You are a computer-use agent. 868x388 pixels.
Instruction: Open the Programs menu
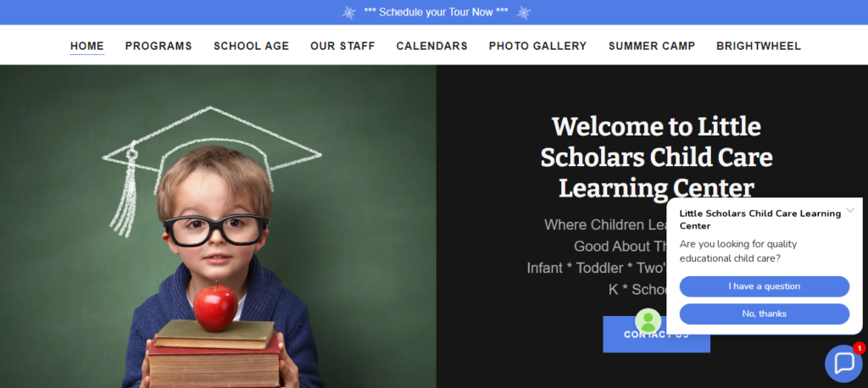click(x=159, y=46)
